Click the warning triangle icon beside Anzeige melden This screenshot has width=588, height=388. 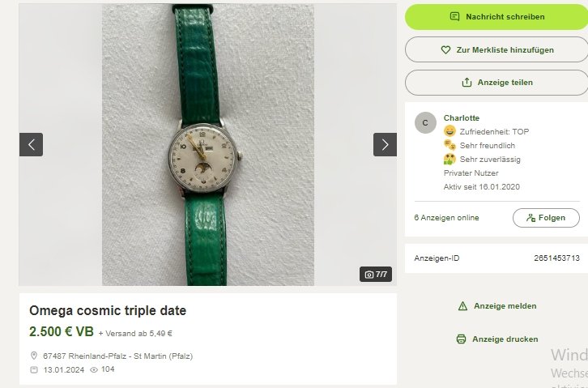(x=462, y=306)
